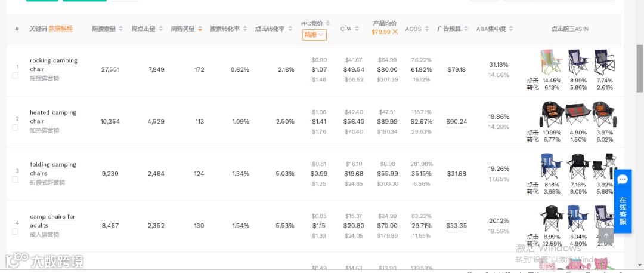Sort by 搜索转化率 column arrows

point(245,29)
